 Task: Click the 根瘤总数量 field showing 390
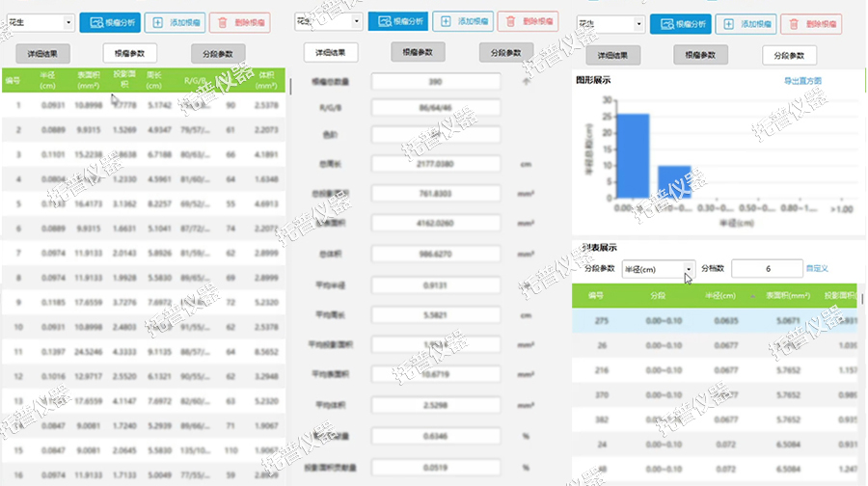click(x=435, y=82)
